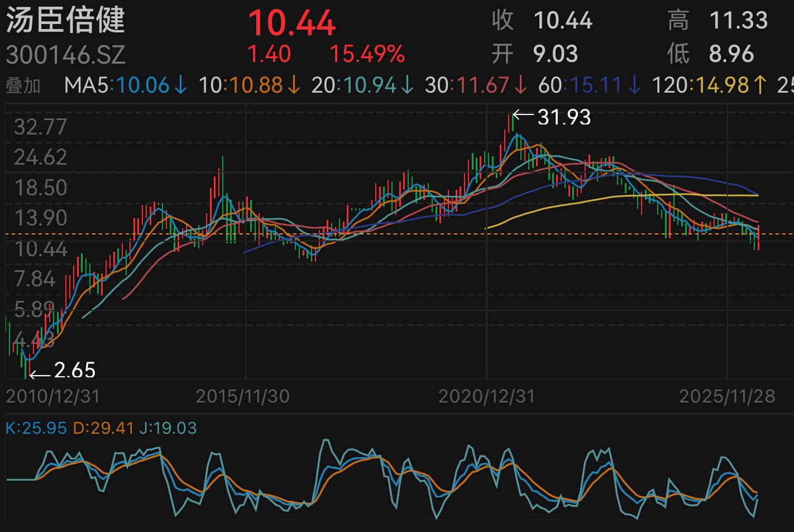Click the high price value 11.33
The width and height of the screenshot is (794, 532).
click(x=738, y=21)
